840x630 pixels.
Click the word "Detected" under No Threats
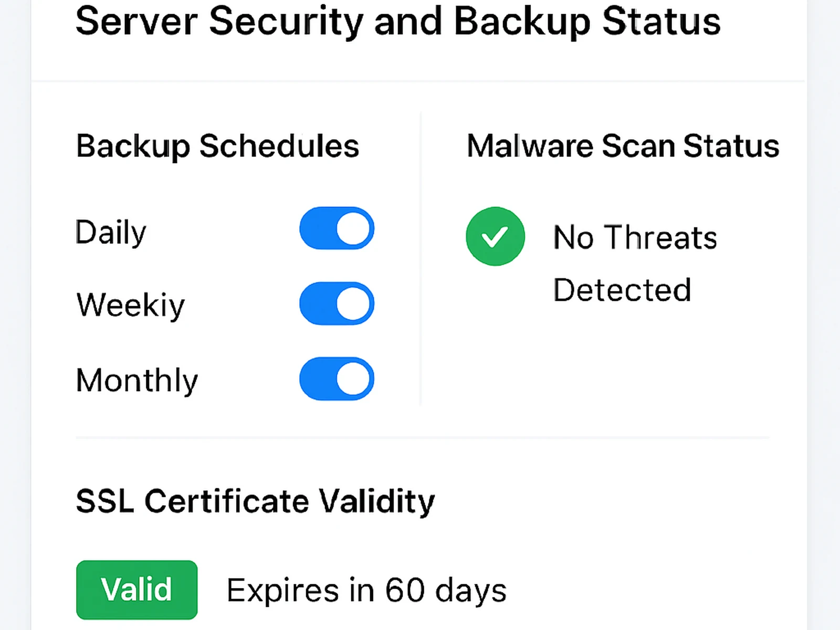(622, 290)
